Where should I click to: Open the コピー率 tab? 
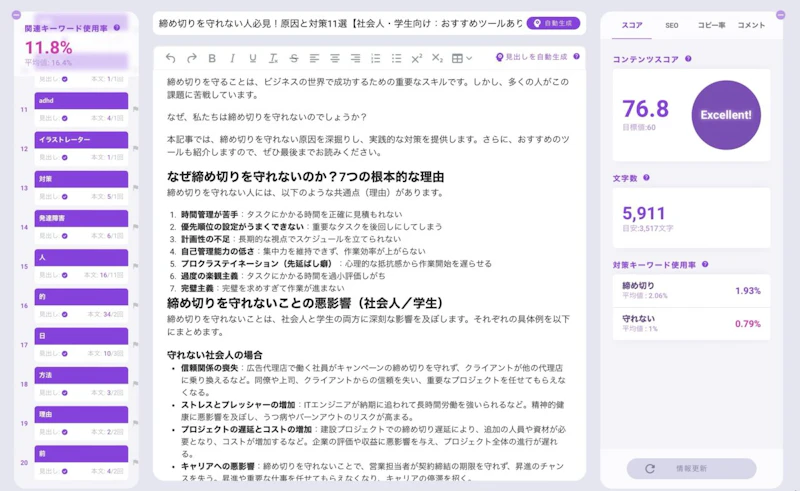711,25
